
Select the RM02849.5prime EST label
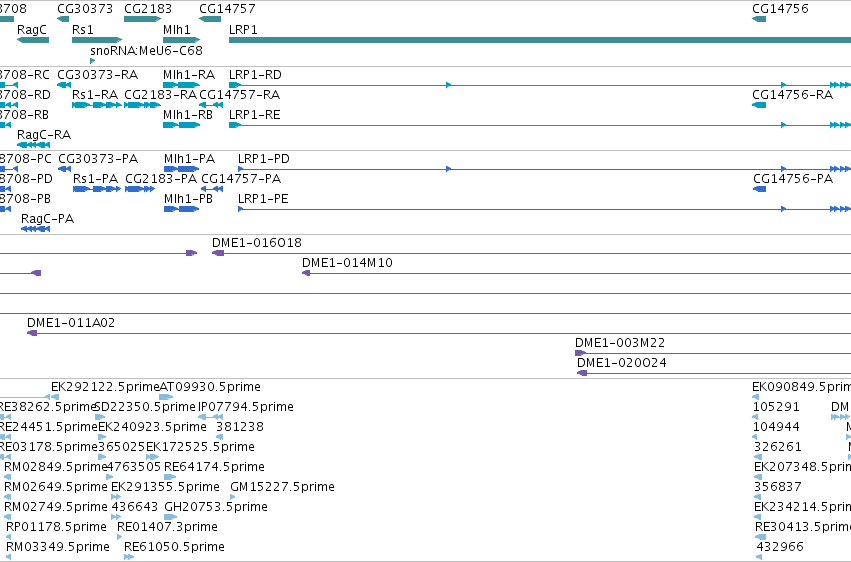tap(55, 467)
